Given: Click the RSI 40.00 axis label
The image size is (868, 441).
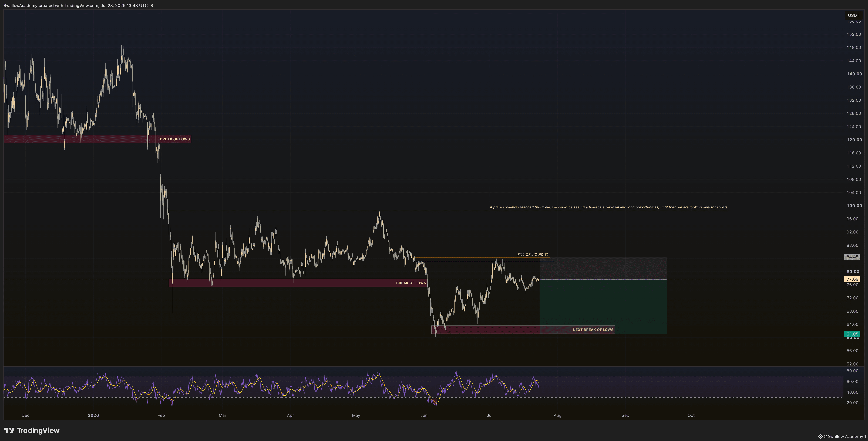Looking at the screenshot, I should pos(853,392).
